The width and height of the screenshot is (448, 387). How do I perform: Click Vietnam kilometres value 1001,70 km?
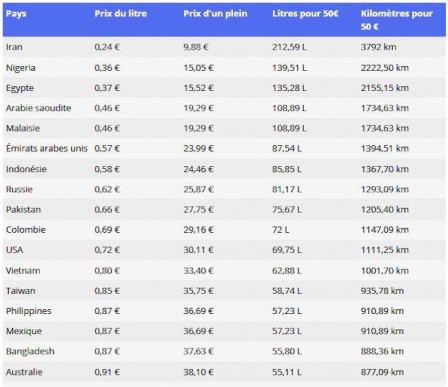(385, 271)
